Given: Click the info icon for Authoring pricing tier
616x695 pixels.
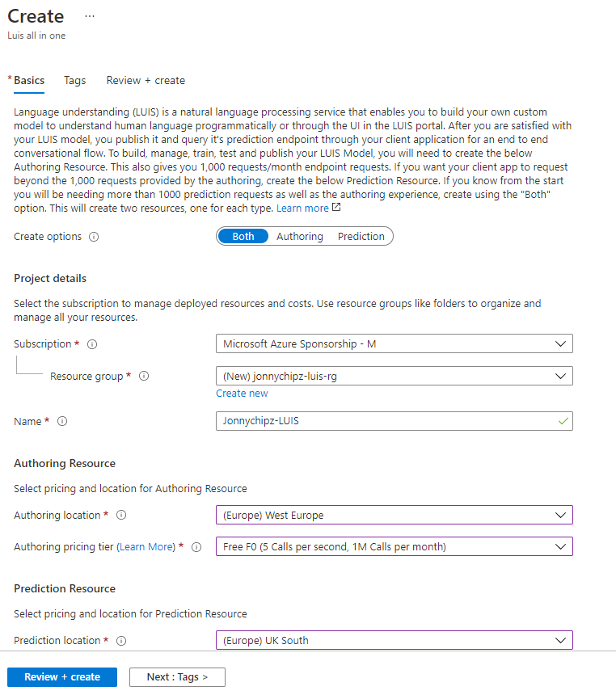Looking at the screenshot, I should click(196, 547).
